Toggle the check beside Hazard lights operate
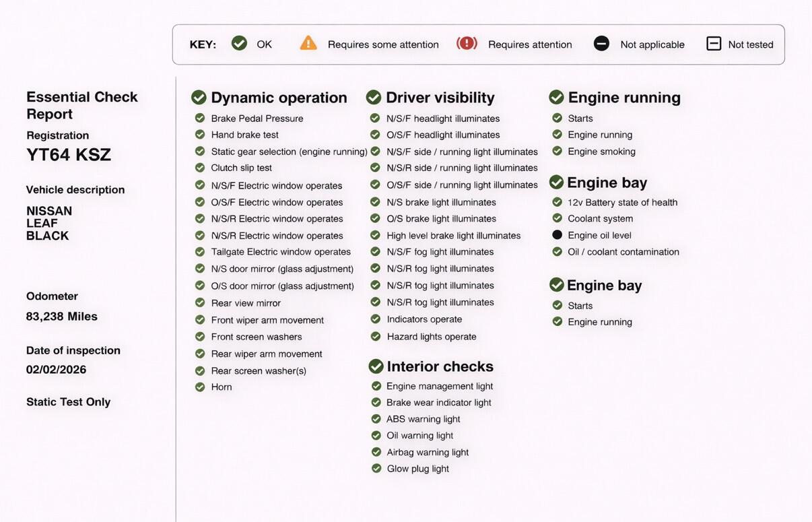812x522 pixels. (376, 336)
